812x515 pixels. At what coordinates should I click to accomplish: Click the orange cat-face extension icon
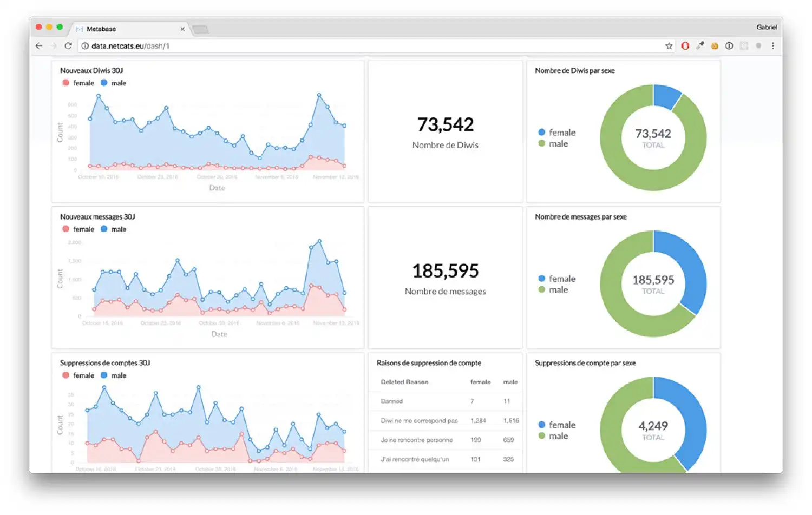tap(715, 46)
